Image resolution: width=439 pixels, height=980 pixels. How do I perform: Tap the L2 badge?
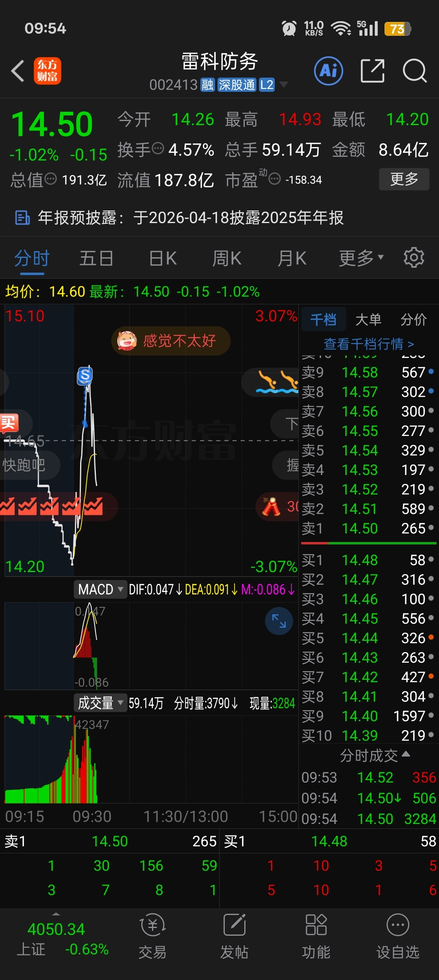coord(267,85)
